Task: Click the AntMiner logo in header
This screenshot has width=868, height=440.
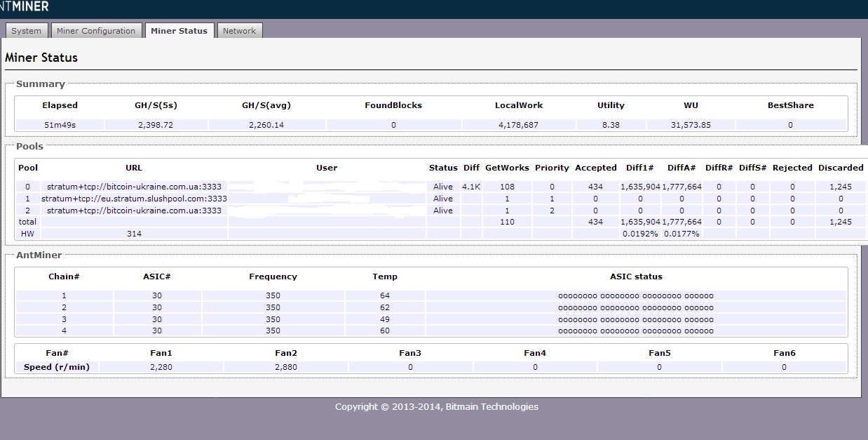Action: tap(25, 6)
